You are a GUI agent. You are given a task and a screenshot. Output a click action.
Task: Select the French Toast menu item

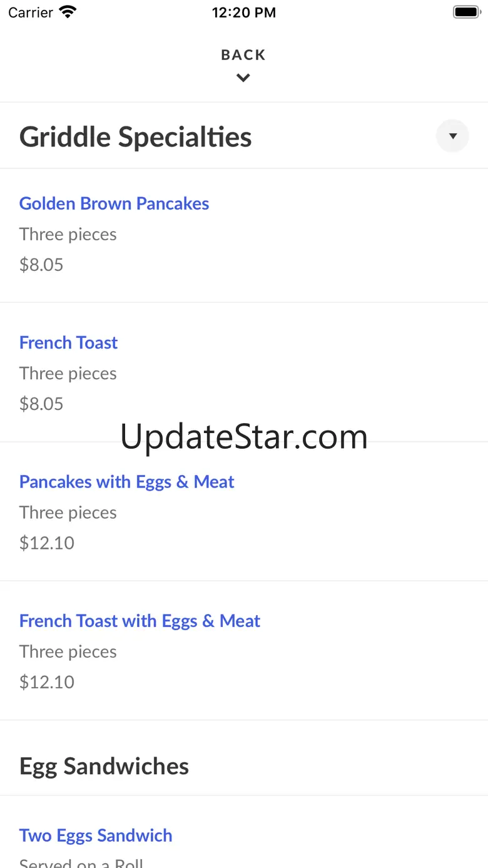point(68,342)
